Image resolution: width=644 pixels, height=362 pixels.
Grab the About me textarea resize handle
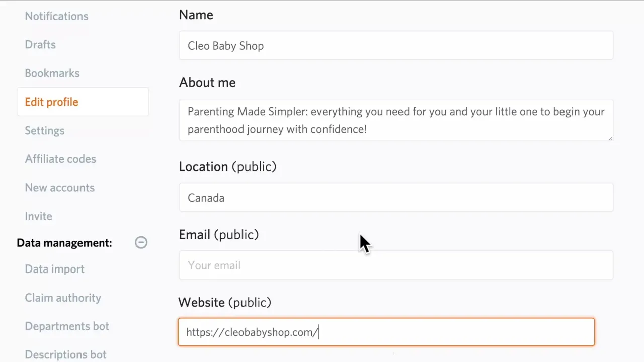point(610,138)
